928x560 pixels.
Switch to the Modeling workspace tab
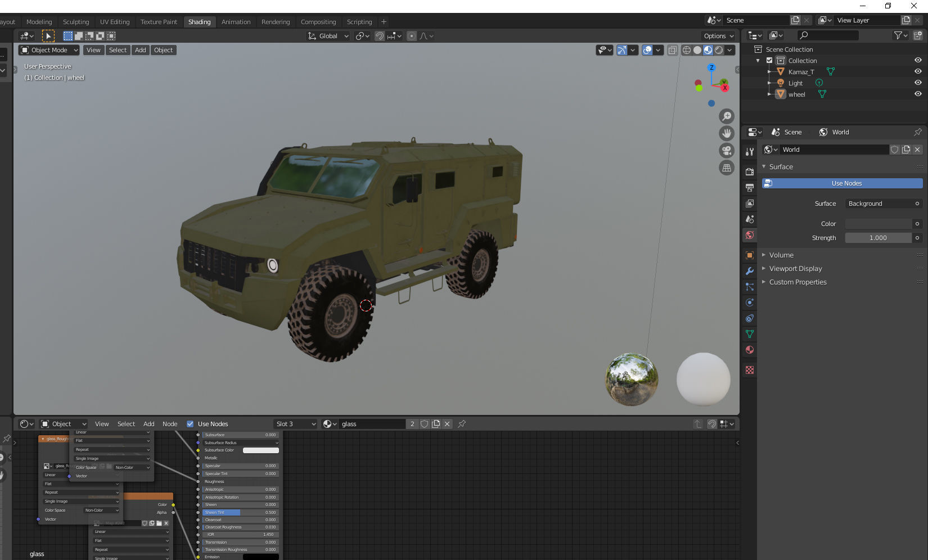click(39, 22)
